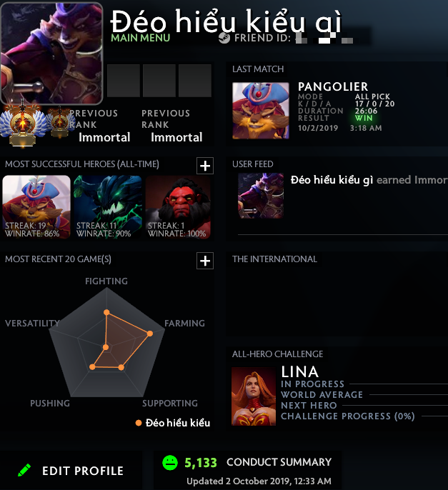Select the Axe hero card
448x490 pixels.
178,207
